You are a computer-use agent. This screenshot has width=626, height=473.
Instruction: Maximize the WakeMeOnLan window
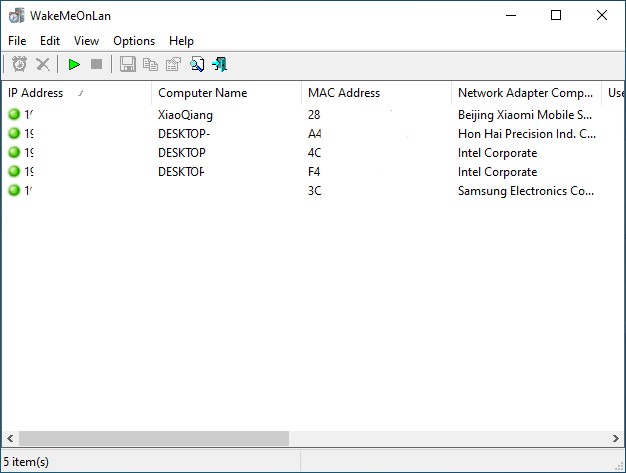click(556, 16)
